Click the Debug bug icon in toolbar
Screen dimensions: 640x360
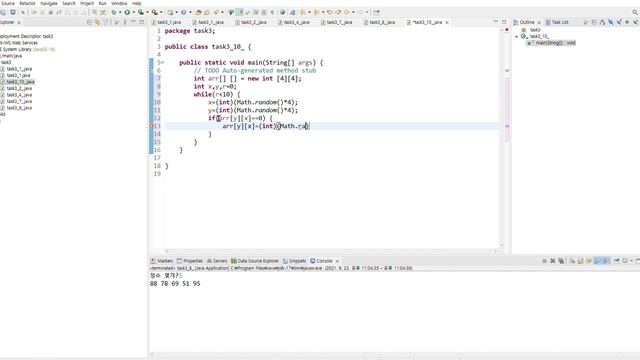[114, 12]
